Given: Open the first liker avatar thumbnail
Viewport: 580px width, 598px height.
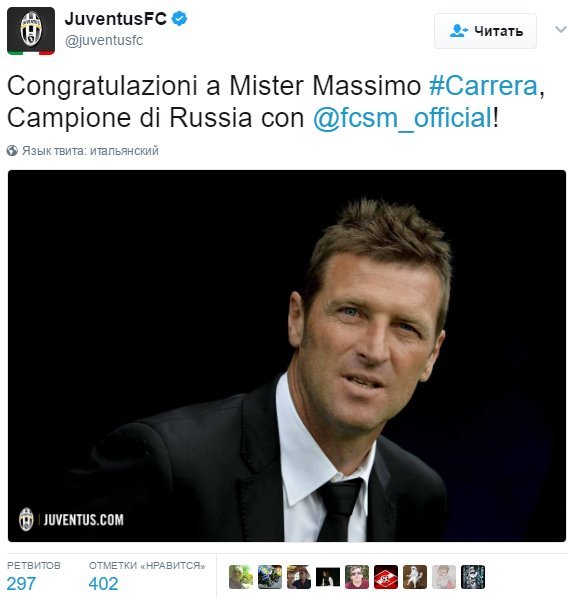Looking at the screenshot, I should [x=241, y=577].
